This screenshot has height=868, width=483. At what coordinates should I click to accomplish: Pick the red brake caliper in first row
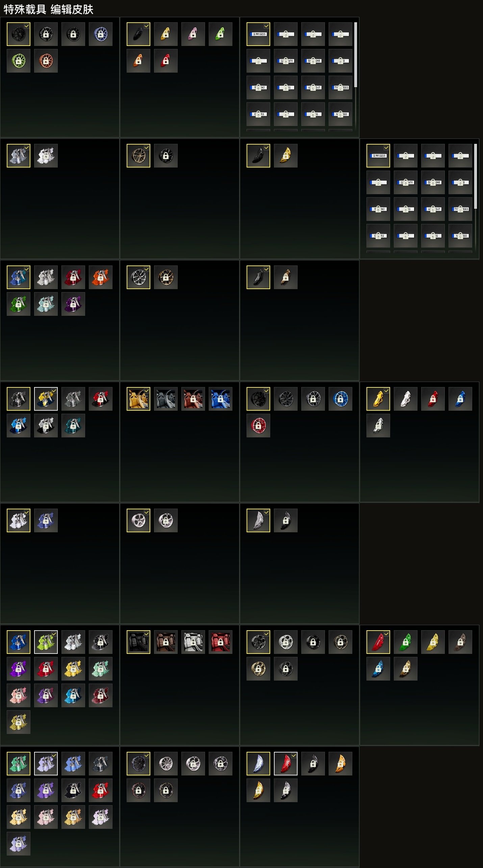166,61
